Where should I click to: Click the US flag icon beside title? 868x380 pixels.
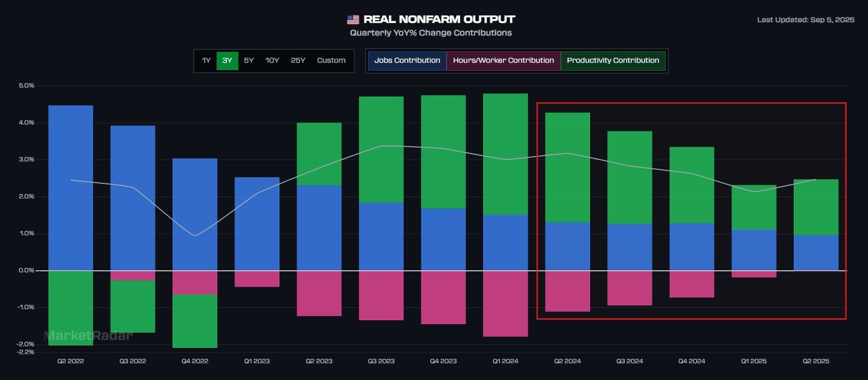(x=353, y=20)
